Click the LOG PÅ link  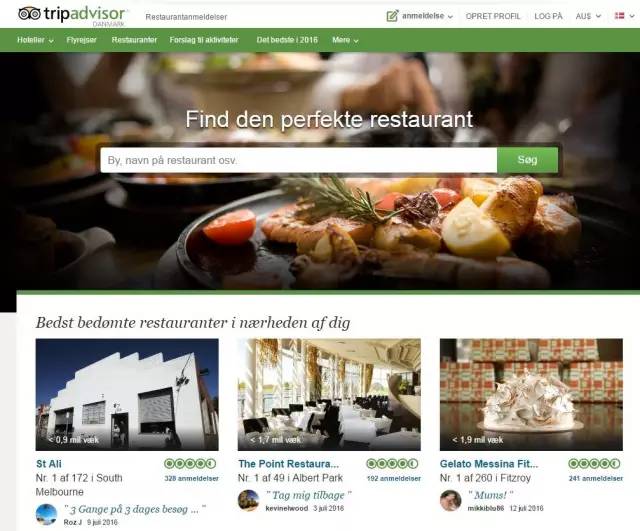(548, 16)
